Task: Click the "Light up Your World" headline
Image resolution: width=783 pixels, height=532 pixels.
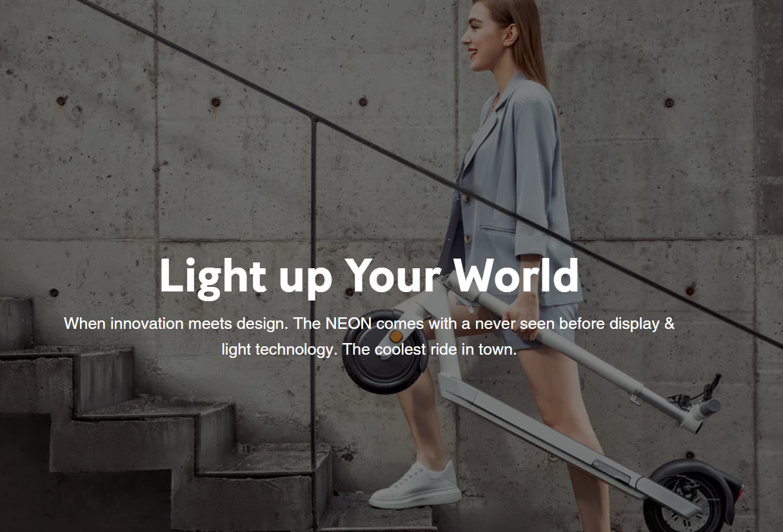Action: (x=369, y=277)
